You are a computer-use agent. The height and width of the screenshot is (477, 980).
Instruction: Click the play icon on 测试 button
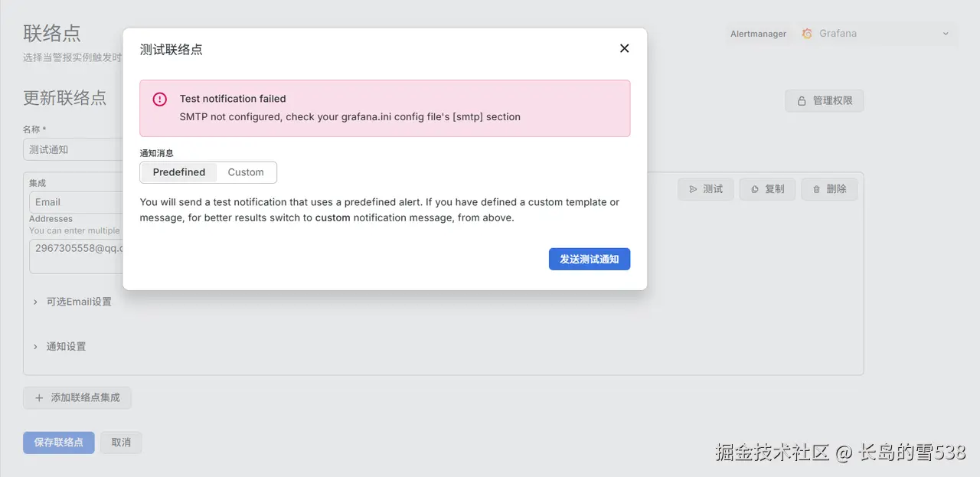[x=693, y=189]
